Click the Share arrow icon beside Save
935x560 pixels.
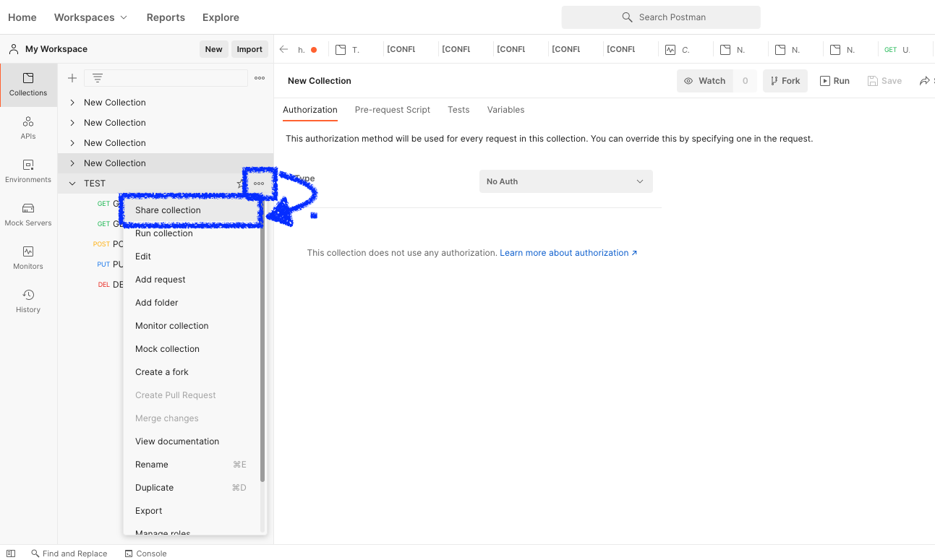click(926, 81)
